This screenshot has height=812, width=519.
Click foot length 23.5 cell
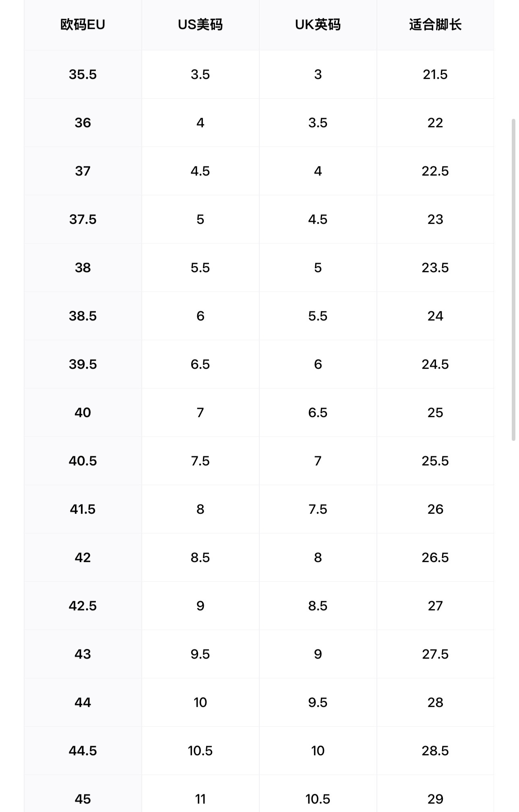pos(435,268)
